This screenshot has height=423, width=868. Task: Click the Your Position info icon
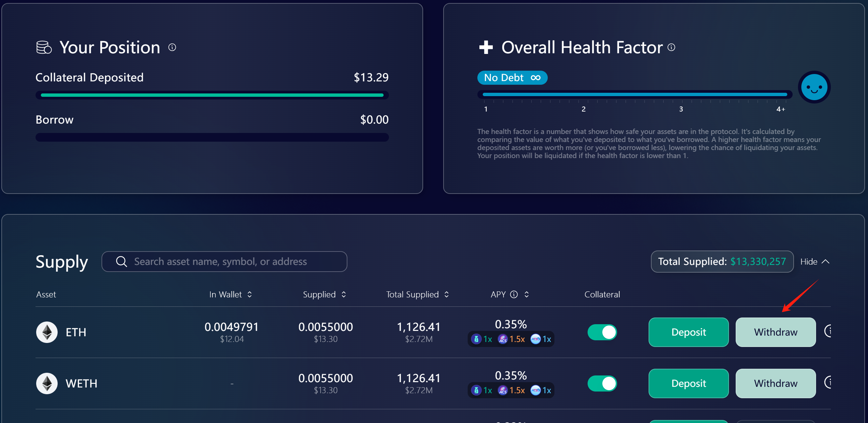[x=172, y=47]
